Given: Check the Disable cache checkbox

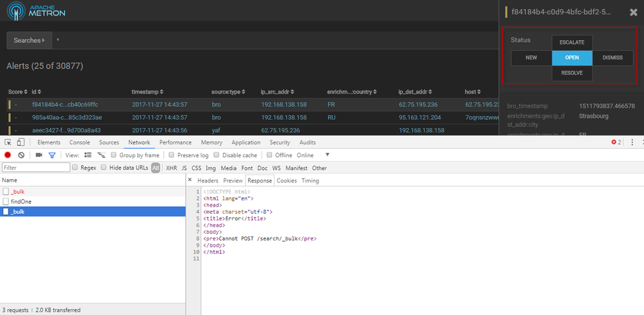Looking at the screenshot, I should pyautogui.click(x=217, y=155).
